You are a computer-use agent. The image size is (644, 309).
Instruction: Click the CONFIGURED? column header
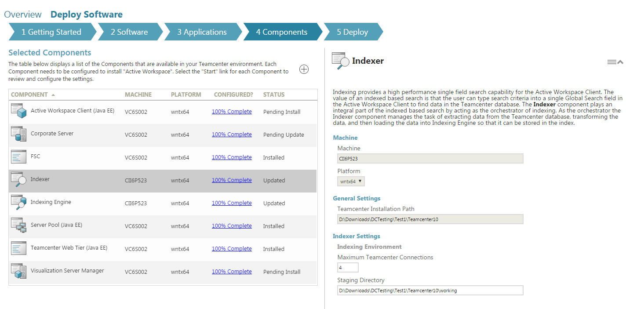click(x=233, y=95)
